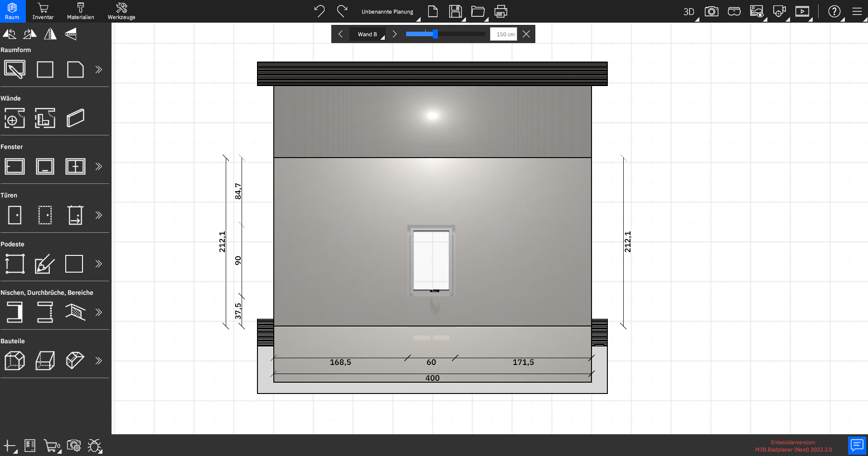Open the add item plus icon
Viewport: 868px width, 456px height.
tap(10, 446)
